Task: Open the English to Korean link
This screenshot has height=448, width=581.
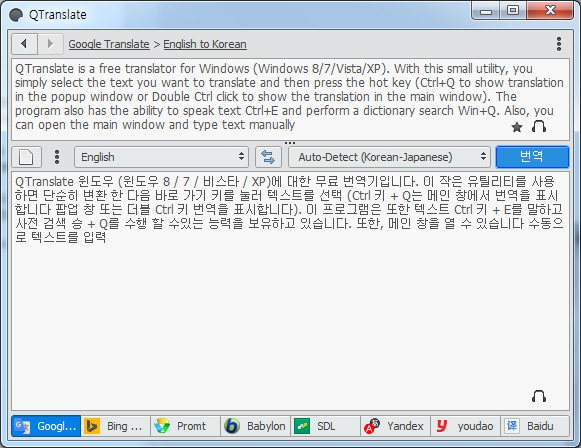Action: 205,44
